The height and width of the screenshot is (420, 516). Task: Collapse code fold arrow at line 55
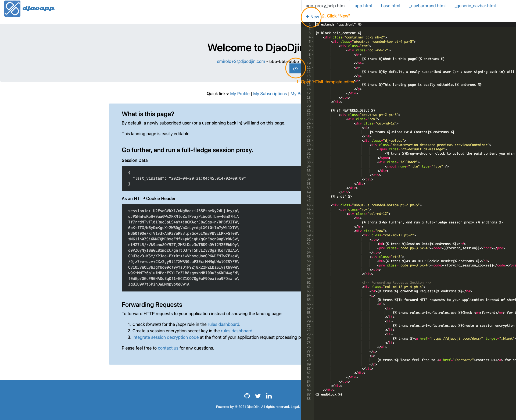(313, 257)
